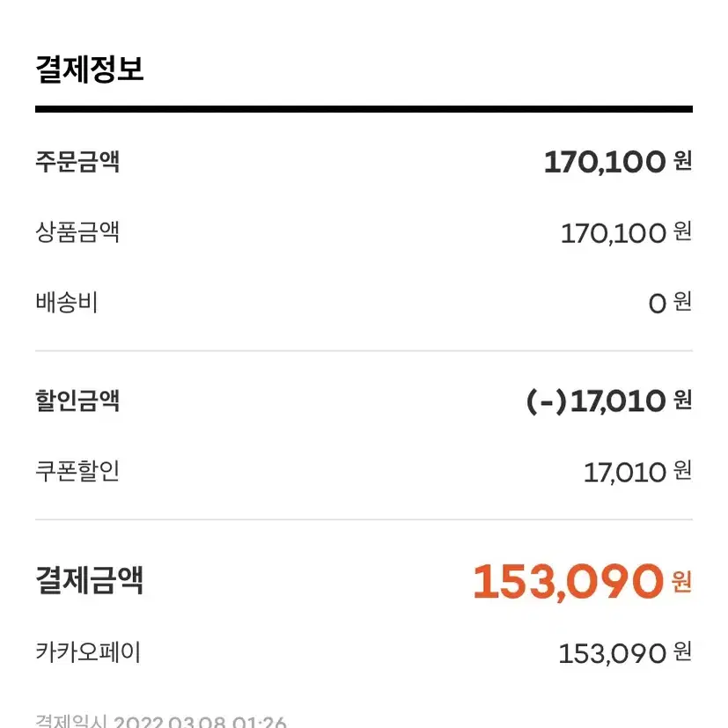Screen dimensions: 728x728
Task: Select the 배송비 label
Action: 67,302
